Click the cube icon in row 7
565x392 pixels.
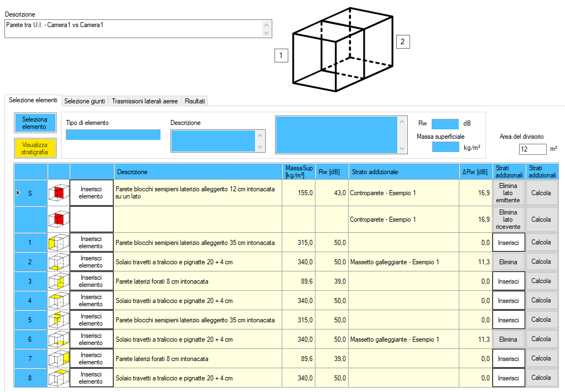coord(59,359)
